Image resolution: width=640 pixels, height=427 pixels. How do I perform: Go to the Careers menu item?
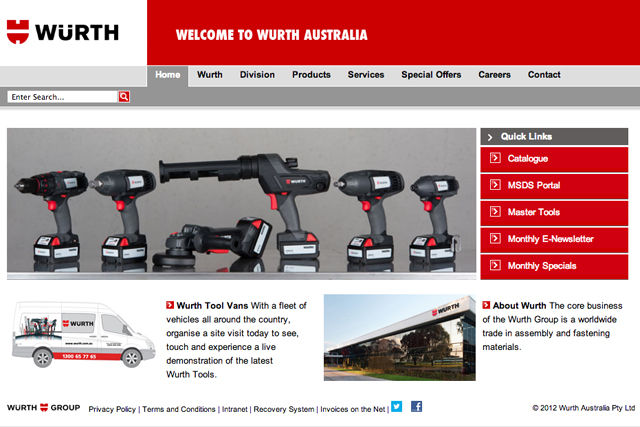[x=494, y=75]
